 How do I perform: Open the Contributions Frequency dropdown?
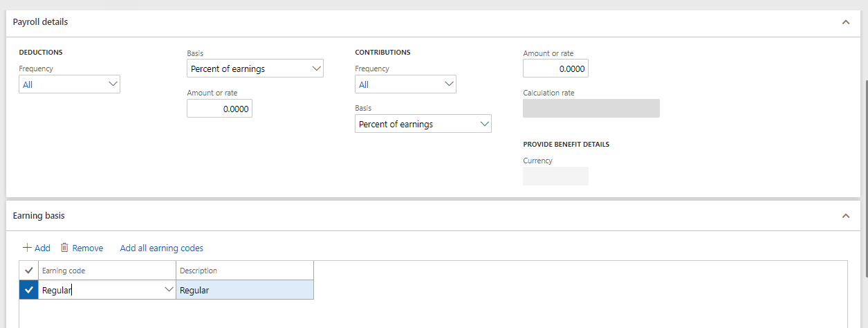pos(405,84)
